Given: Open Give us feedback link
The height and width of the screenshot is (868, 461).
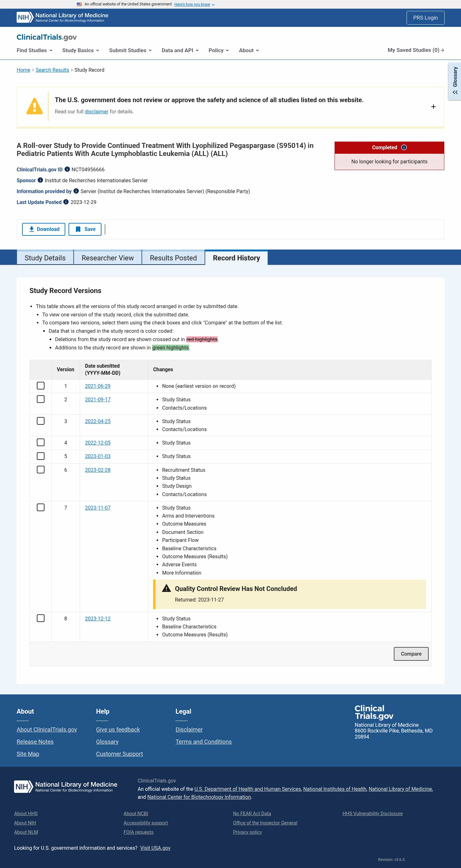Looking at the screenshot, I should tap(118, 729).
